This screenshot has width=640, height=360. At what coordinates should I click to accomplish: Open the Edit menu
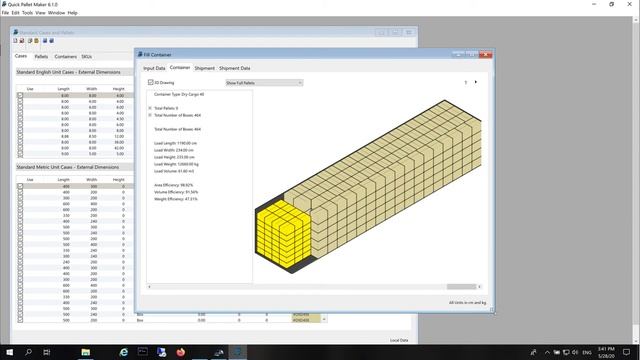click(x=16, y=13)
